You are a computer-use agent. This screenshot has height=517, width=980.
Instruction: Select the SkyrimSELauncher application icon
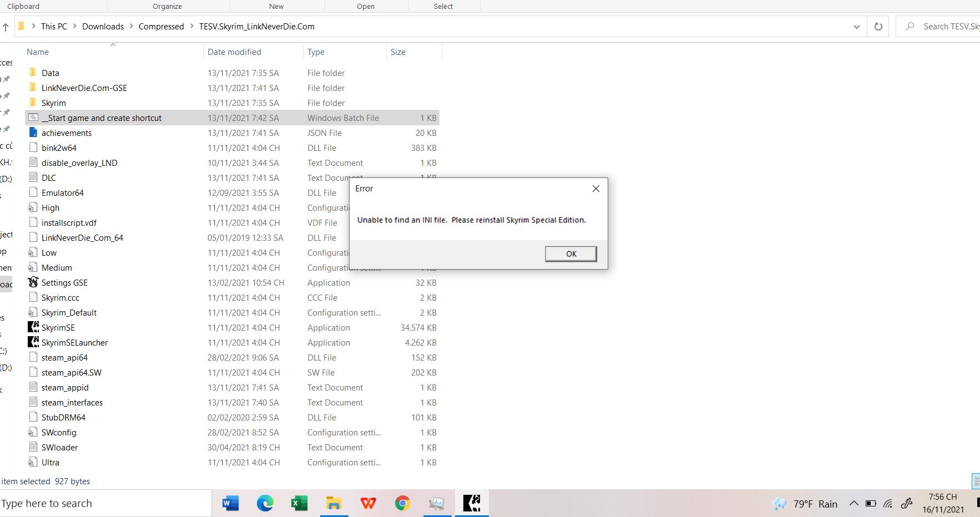(x=33, y=343)
